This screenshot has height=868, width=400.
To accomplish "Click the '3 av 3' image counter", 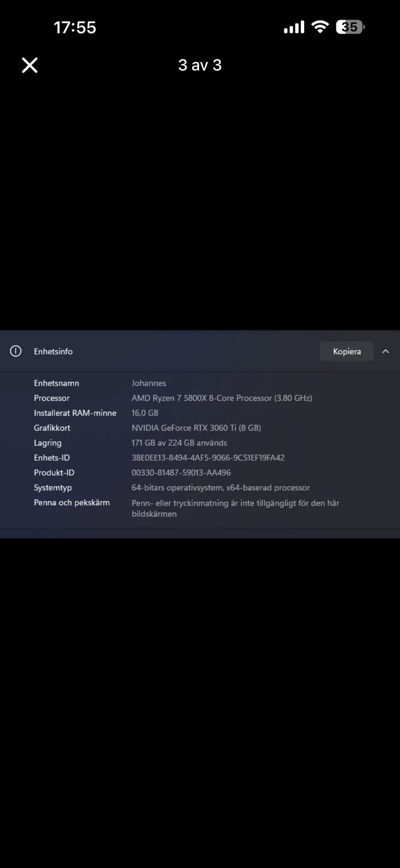I will coord(200,65).
